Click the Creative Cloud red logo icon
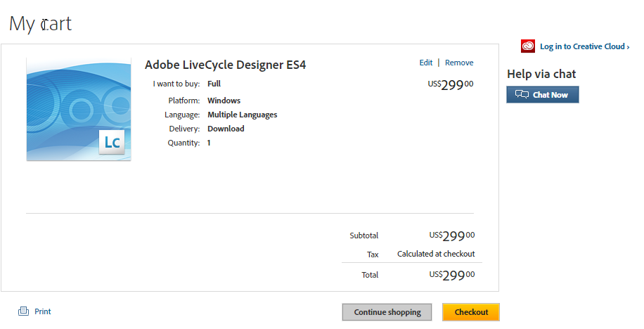 pyautogui.click(x=528, y=46)
